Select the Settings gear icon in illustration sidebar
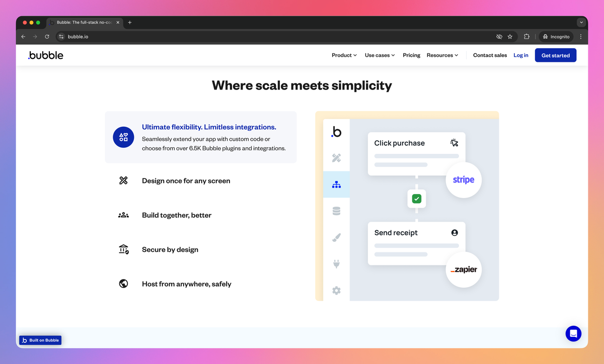The image size is (604, 364). tap(336, 290)
